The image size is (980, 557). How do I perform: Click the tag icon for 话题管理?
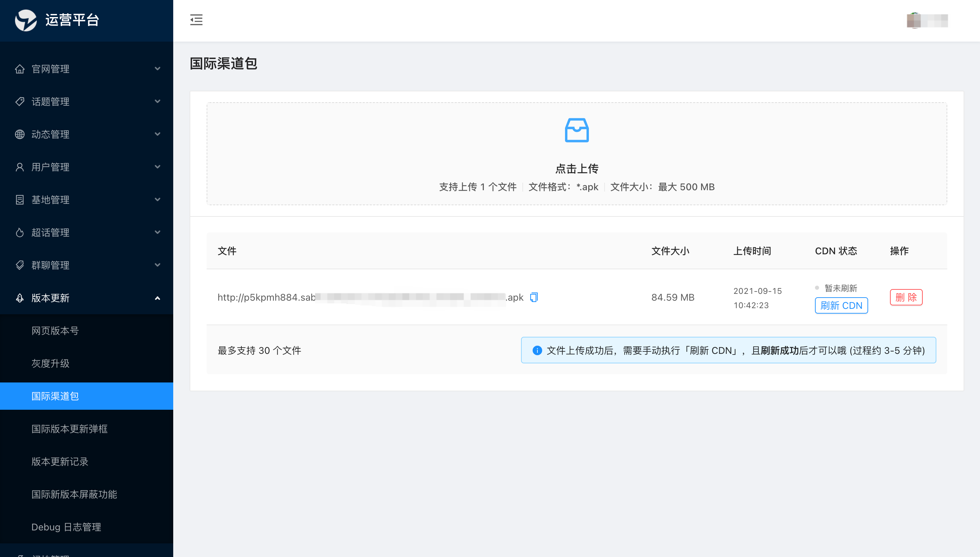pos(20,102)
